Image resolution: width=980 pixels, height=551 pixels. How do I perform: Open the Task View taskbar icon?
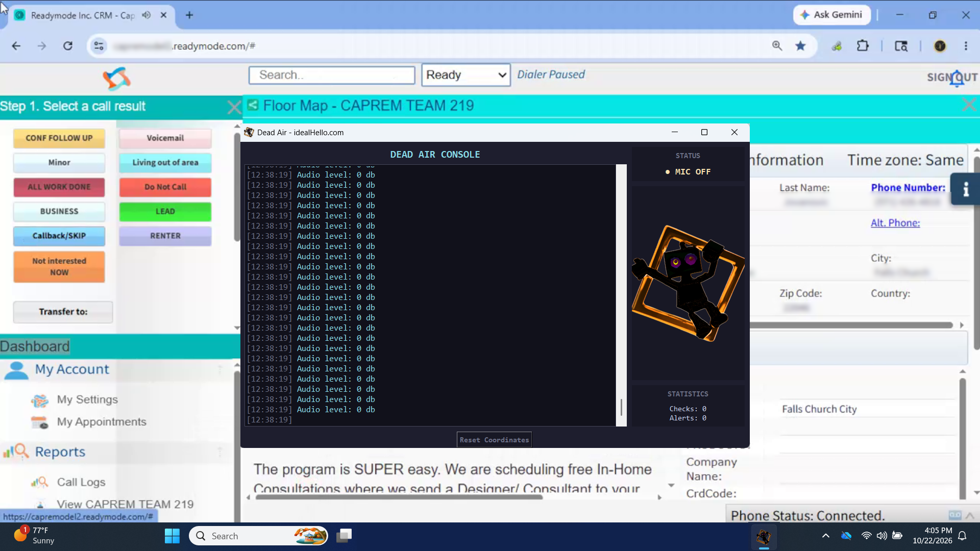point(344,536)
